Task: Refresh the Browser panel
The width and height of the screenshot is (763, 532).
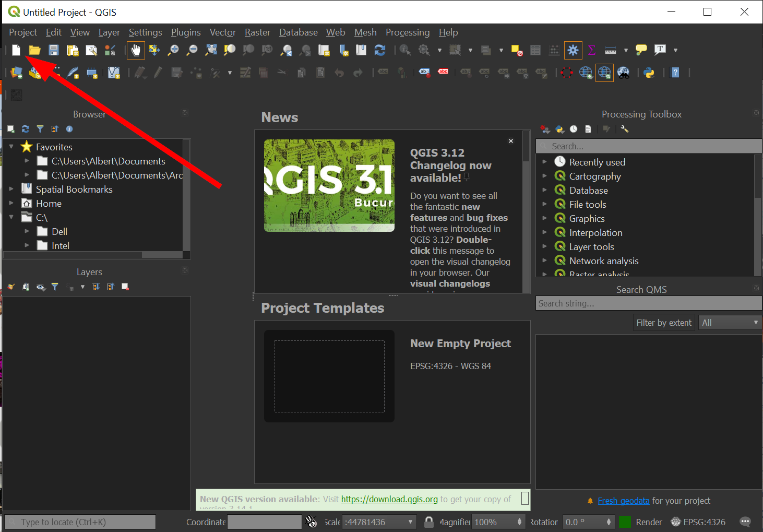Action: click(x=26, y=129)
